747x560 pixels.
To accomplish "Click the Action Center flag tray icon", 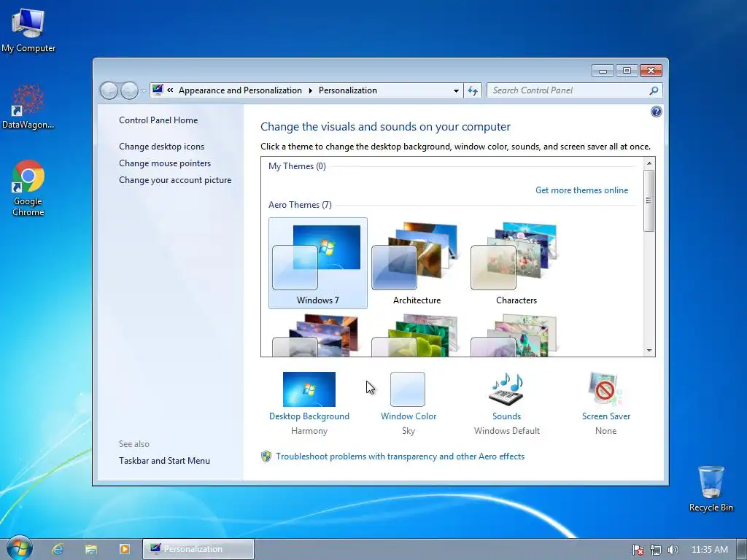I will pos(638,550).
